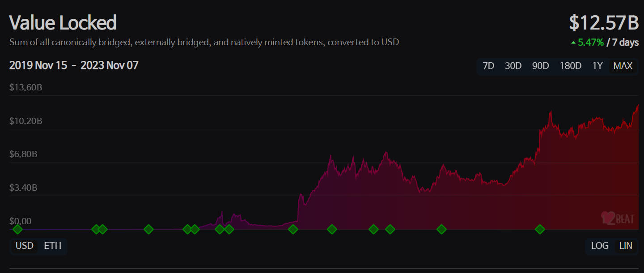Select the MAX time range
Screen dimensions: 644x273
pos(623,66)
